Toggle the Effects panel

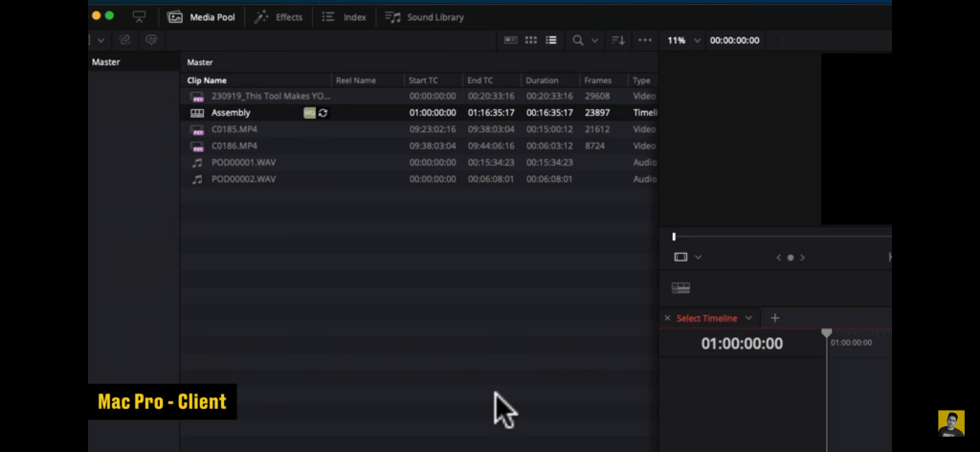(x=278, y=17)
